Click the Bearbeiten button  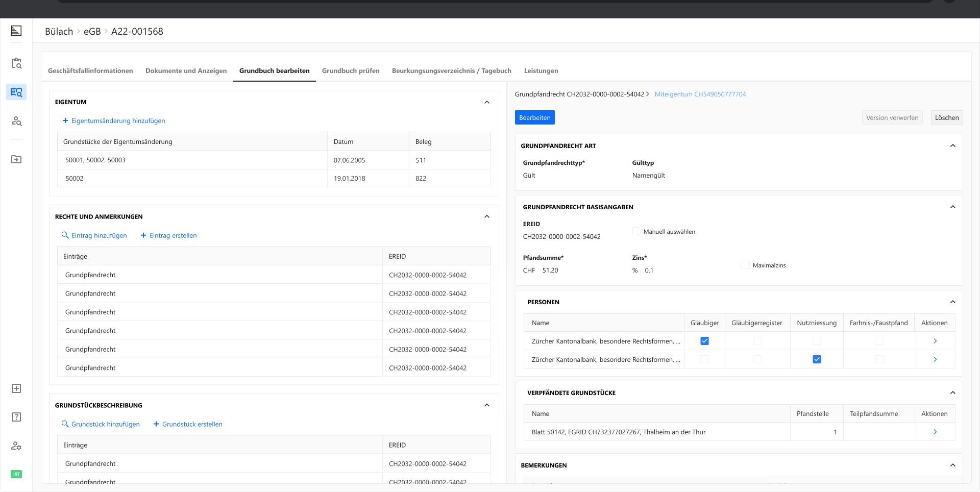coord(534,117)
